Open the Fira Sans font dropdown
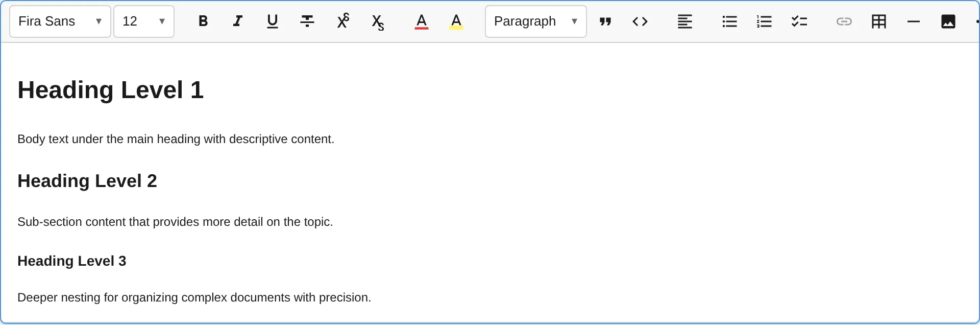 click(59, 21)
